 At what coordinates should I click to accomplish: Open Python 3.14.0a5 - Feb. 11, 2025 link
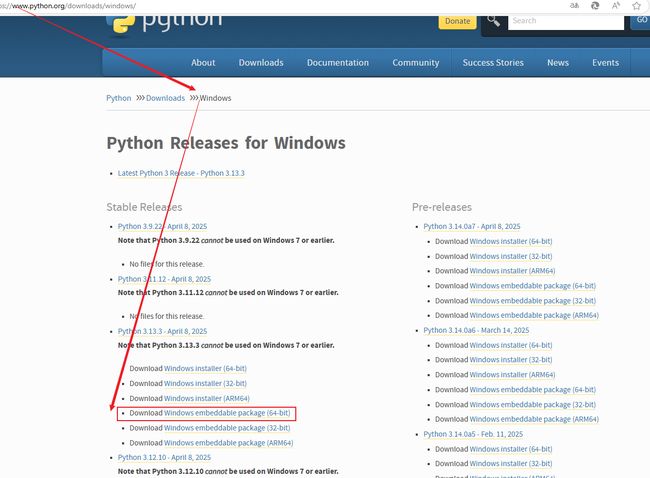473,434
